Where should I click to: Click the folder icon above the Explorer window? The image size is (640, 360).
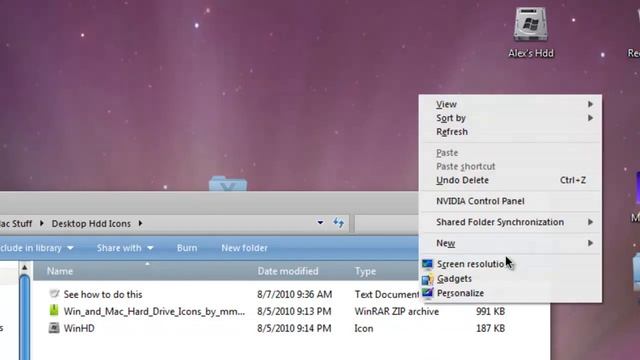(x=228, y=183)
